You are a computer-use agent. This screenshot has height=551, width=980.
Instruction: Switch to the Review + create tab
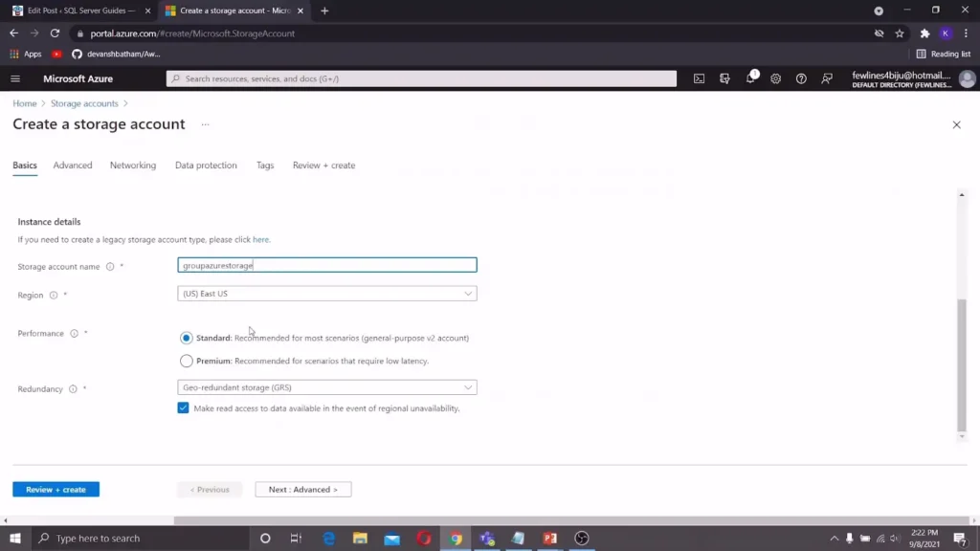pos(323,165)
